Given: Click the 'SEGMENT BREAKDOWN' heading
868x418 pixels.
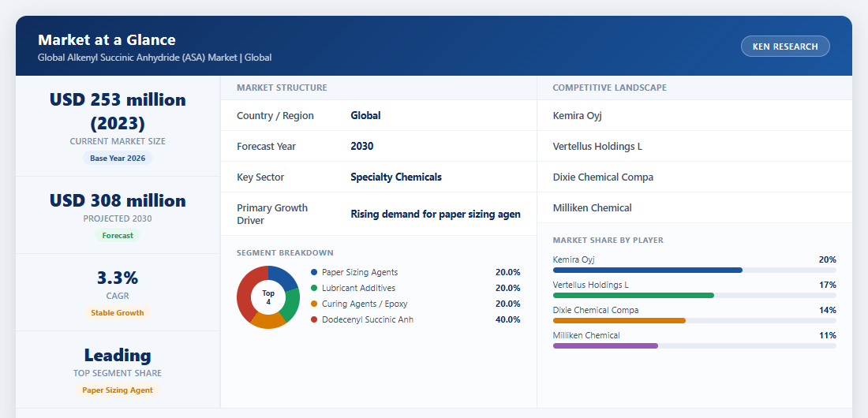Looking at the screenshot, I should coord(285,253).
